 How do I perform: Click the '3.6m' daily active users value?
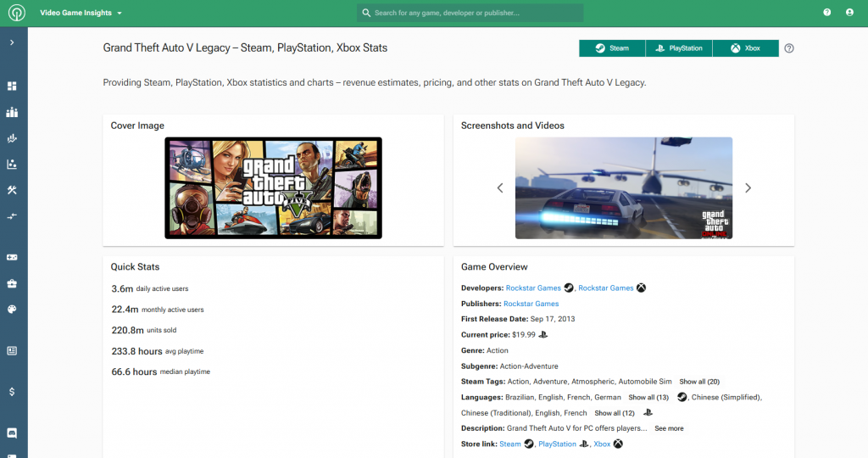(122, 288)
